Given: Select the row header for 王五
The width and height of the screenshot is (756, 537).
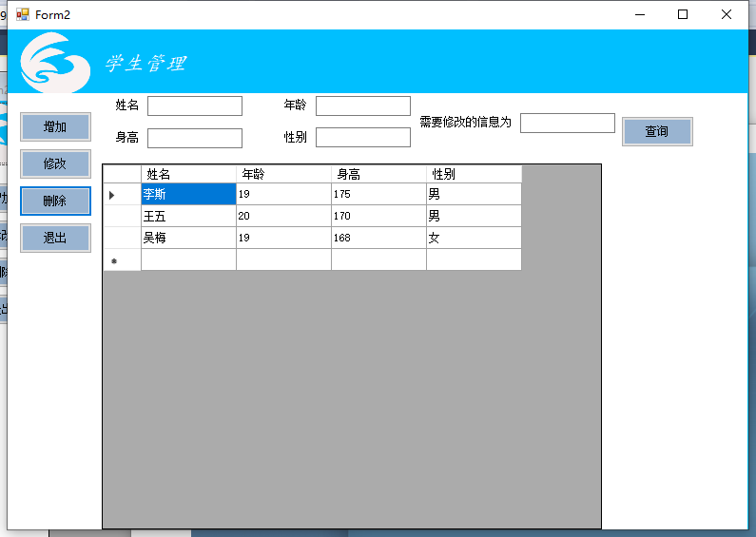Looking at the screenshot, I should point(122,216).
